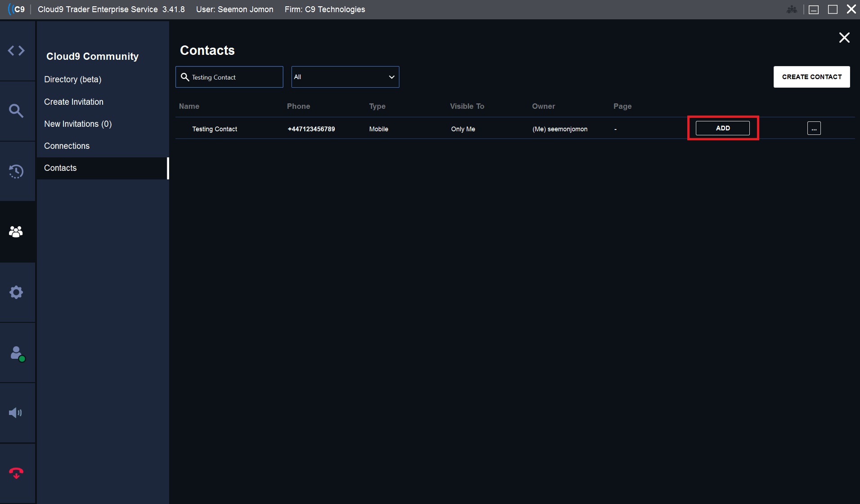The height and width of the screenshot is (504, 860).
Task: Click the community icon in title bar
Action: [x=792, y=9]
